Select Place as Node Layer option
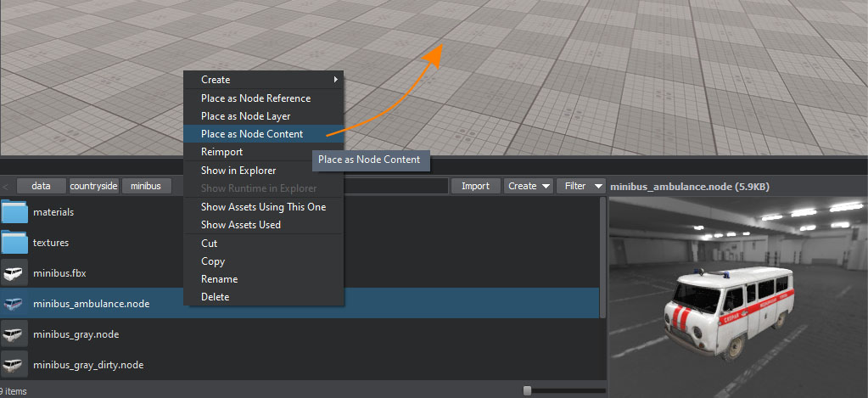 tap(245, 116)
